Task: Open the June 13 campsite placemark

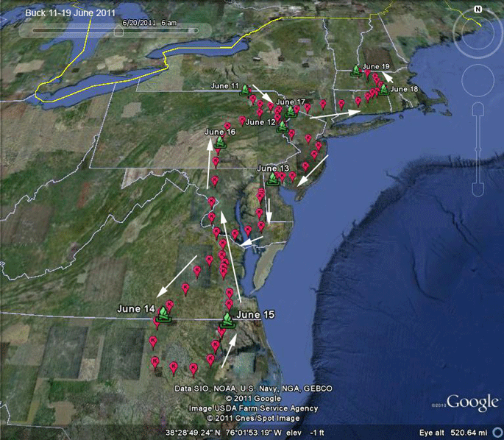Action: pyautogui.click(x=273, y=180)
